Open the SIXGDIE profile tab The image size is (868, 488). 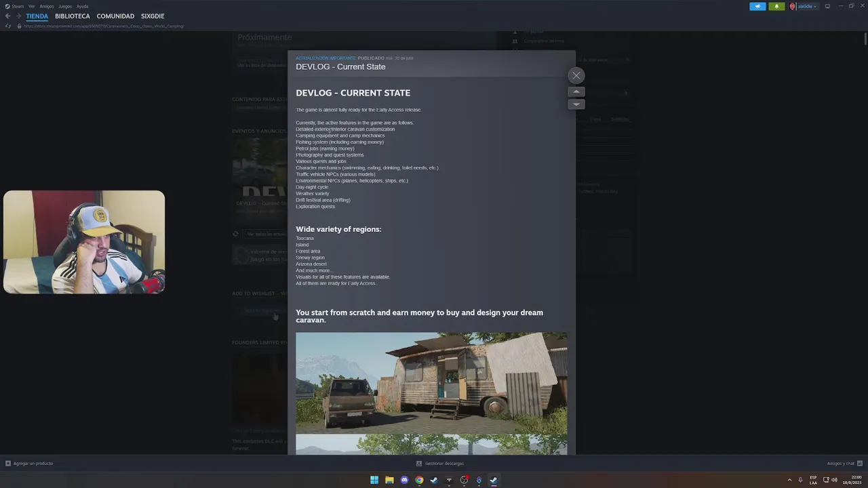click(x=153, y=16)
